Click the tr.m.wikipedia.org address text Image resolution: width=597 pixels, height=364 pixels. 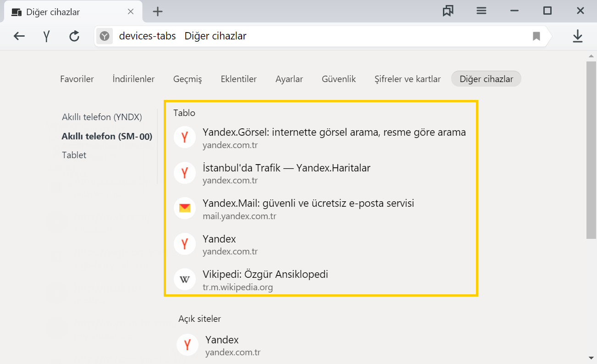pos(238,287)
